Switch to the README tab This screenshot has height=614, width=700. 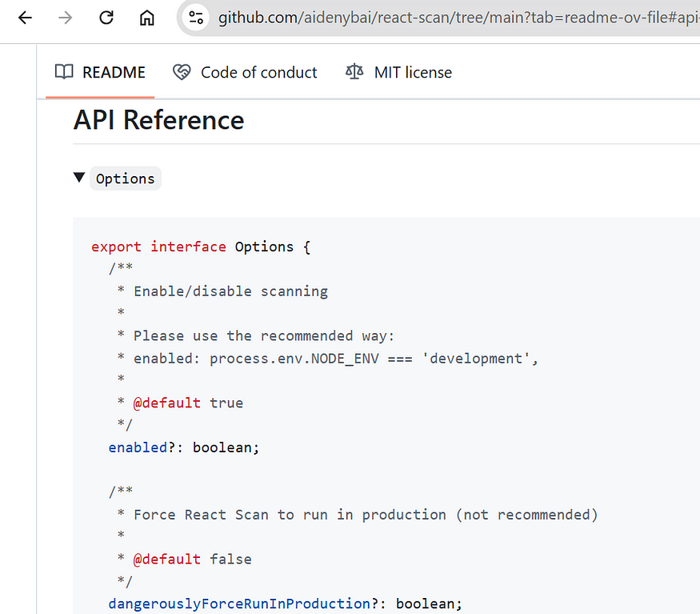click(x=100, y=72)
